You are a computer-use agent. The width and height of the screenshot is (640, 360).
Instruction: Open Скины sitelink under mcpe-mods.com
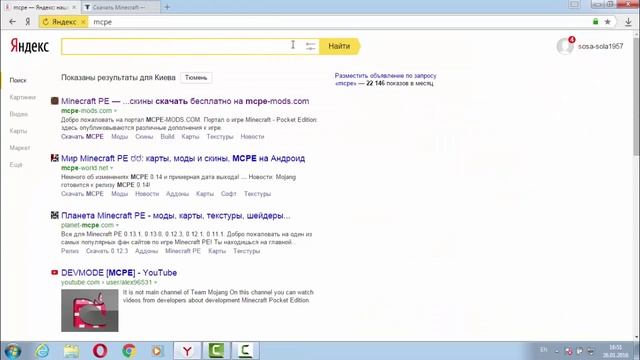click(144, 137)
